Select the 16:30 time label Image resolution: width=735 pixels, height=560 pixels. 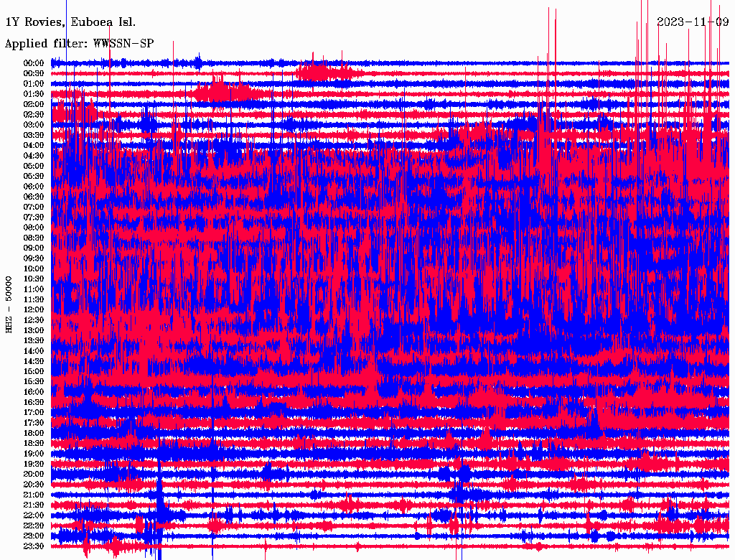[34, 402]
